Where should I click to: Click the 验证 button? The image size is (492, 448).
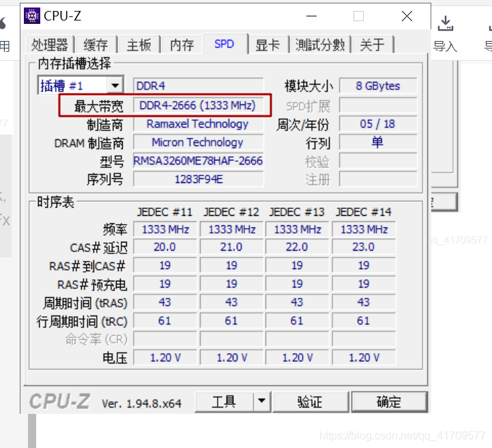click(310, 402)
